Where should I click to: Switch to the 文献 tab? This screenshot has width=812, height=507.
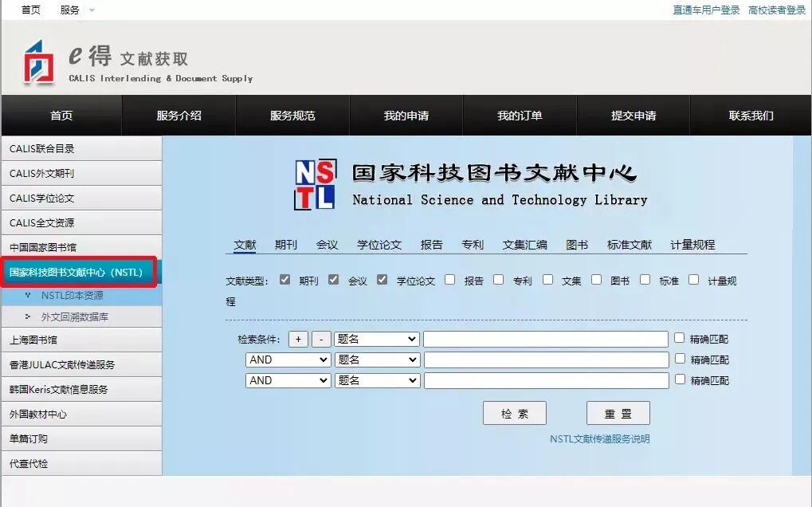pyautogui.click(x=245, y=245)
